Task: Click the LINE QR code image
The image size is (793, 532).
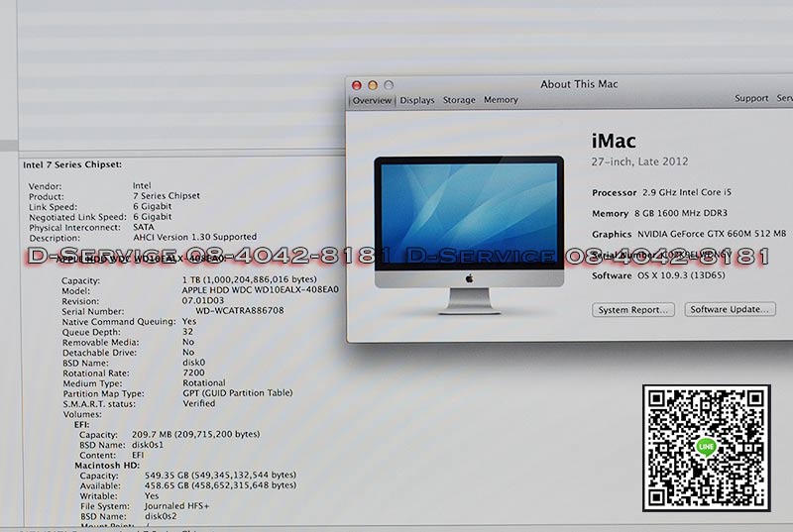Action: tap(707, 448)
